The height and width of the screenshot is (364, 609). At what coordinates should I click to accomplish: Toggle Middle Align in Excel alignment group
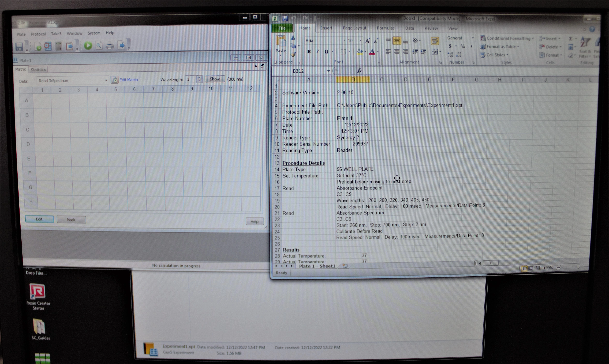tap(397, 41)
